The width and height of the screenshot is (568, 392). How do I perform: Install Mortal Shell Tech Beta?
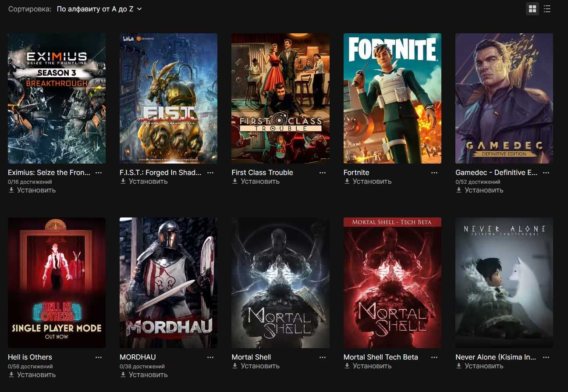click(x=368, y=366)
